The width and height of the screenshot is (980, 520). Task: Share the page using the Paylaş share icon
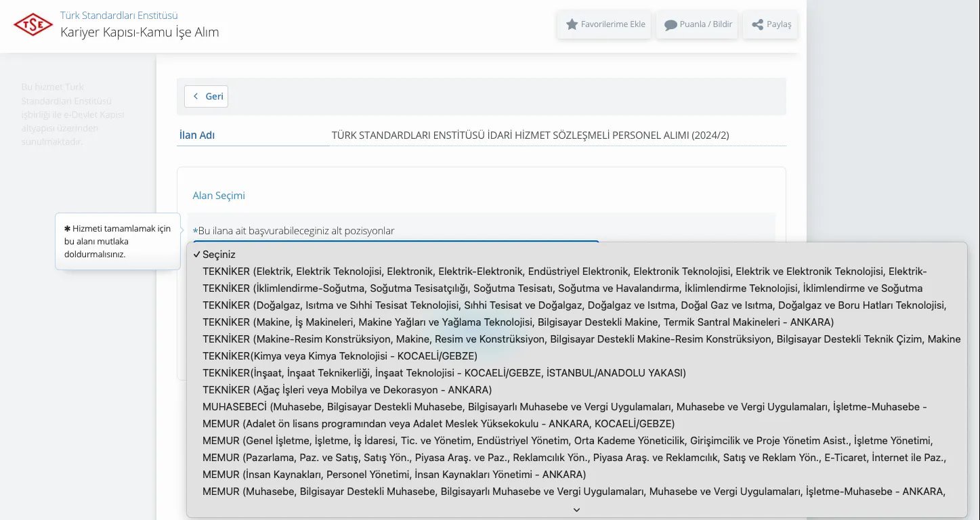tap(757, 24)
